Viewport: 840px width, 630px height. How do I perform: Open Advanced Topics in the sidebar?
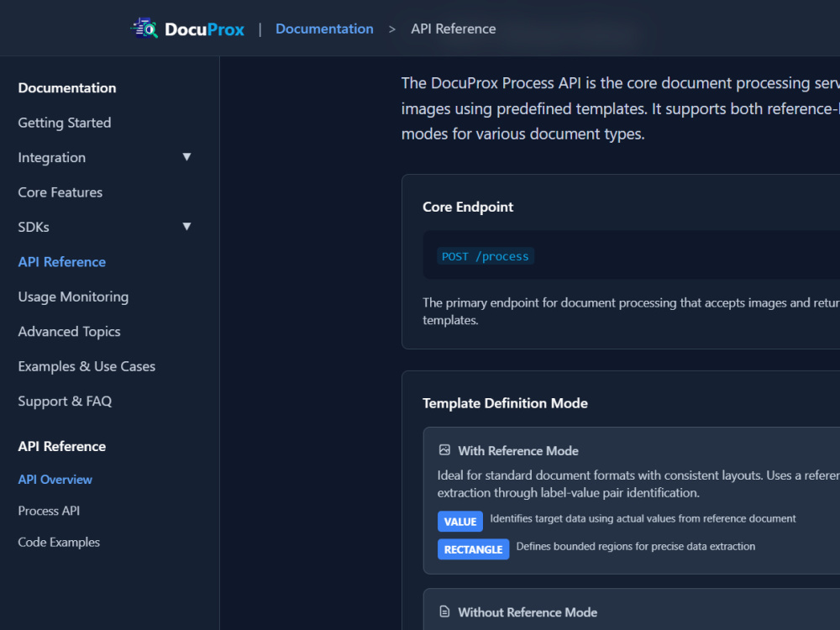[x=69, y=332]
